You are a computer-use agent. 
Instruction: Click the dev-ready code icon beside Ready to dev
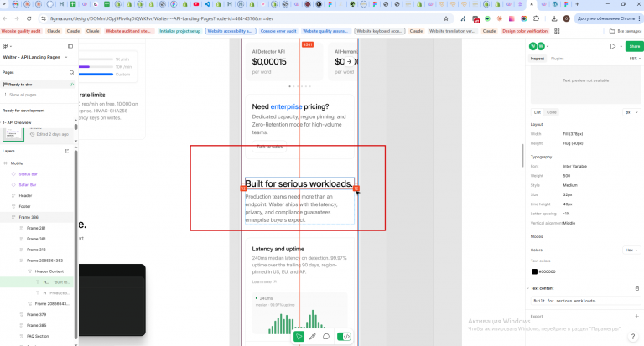click(x=71, y=85)
